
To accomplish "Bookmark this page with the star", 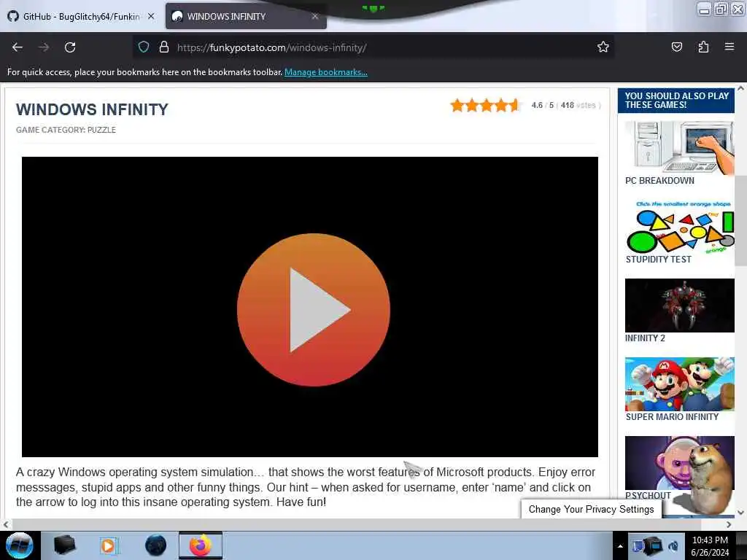I will point(603,47).
